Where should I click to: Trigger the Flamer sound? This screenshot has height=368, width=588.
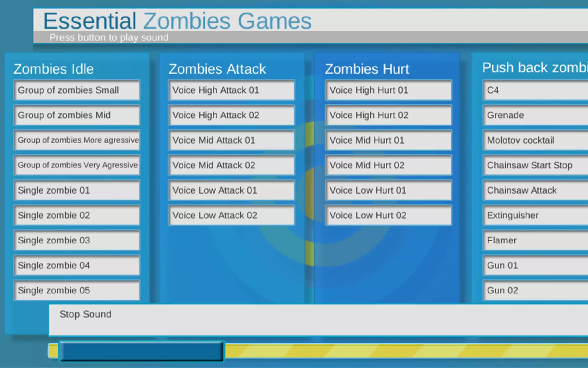[x=535, y=240]
